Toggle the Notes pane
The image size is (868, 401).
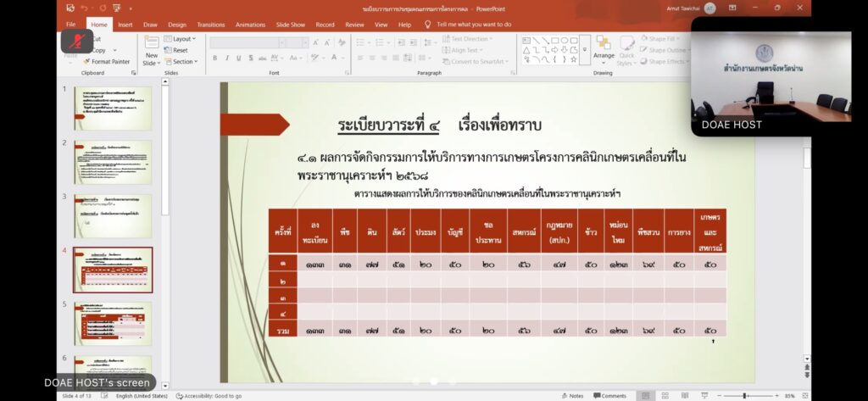point(572,396)
